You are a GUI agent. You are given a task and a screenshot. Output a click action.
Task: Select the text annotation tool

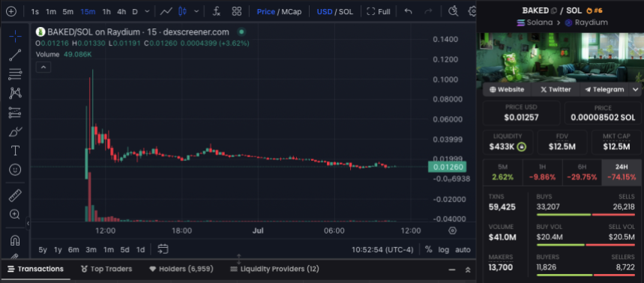click(x=15, y=150)
